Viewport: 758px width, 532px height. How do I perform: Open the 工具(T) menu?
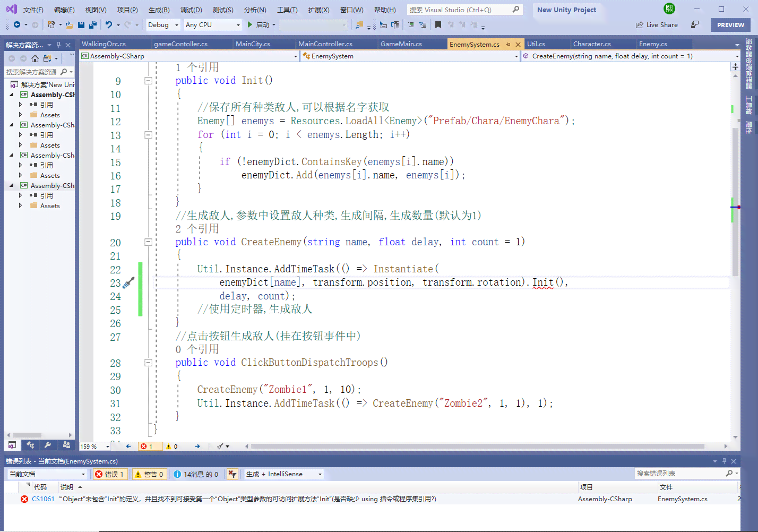point(287,10)
